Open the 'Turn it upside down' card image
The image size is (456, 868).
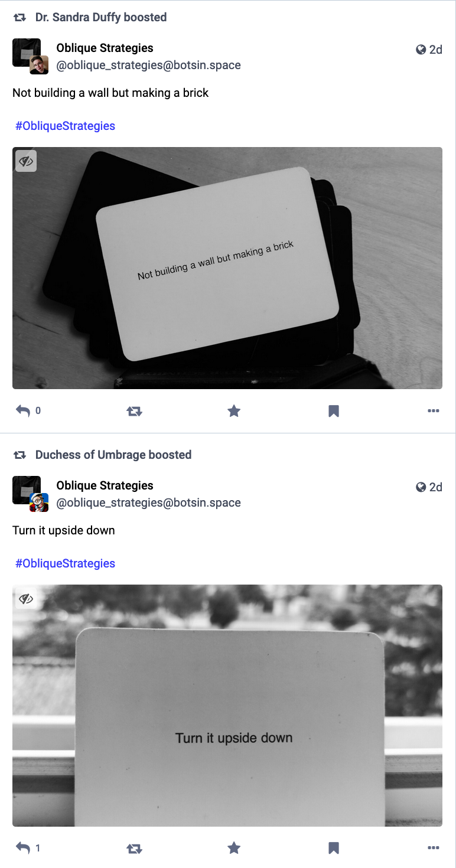click(227, 706)
